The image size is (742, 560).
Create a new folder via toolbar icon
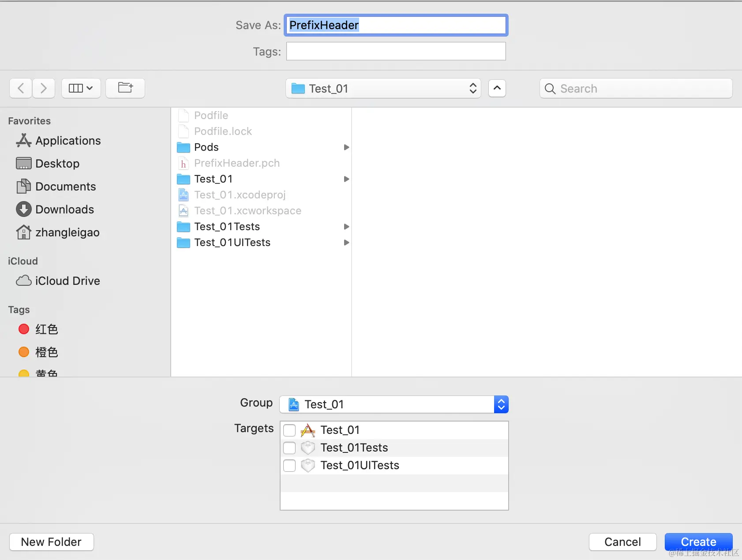point(125,88)
